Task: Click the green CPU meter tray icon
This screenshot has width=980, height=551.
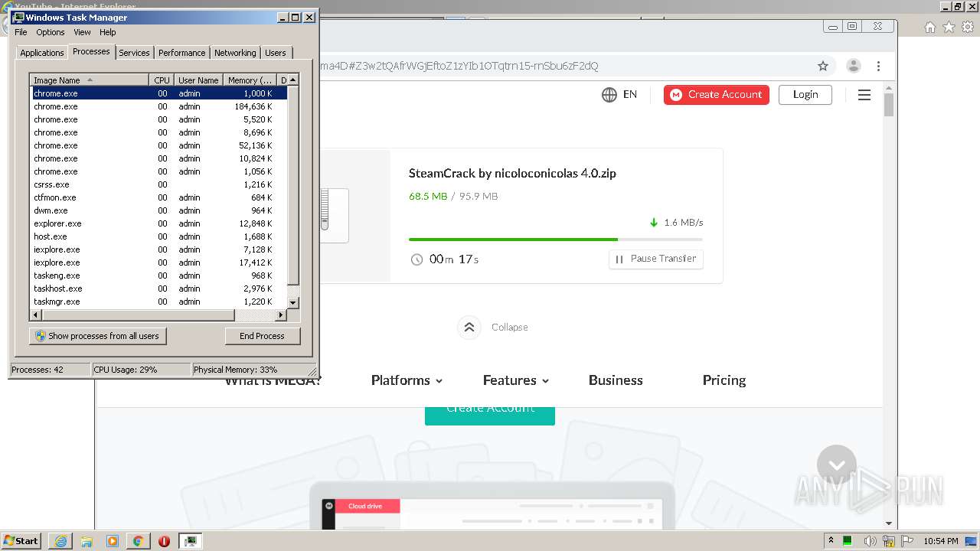Action: 848,541
